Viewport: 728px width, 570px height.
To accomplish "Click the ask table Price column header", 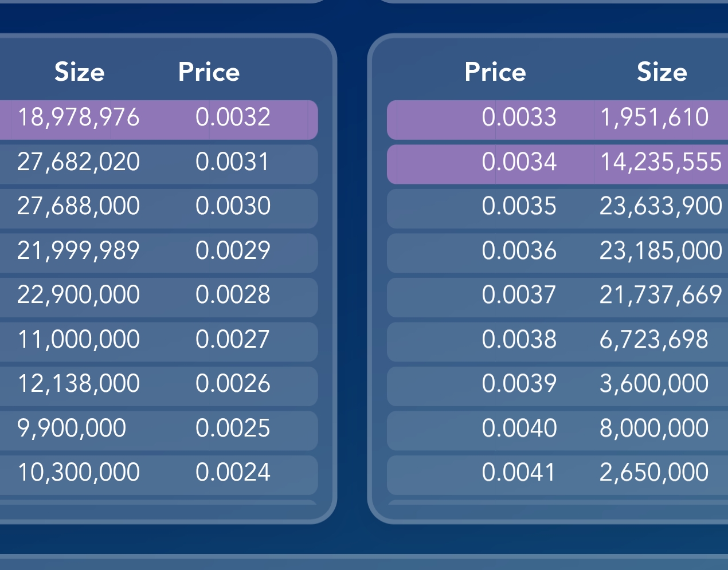I will tap(495, 72).
